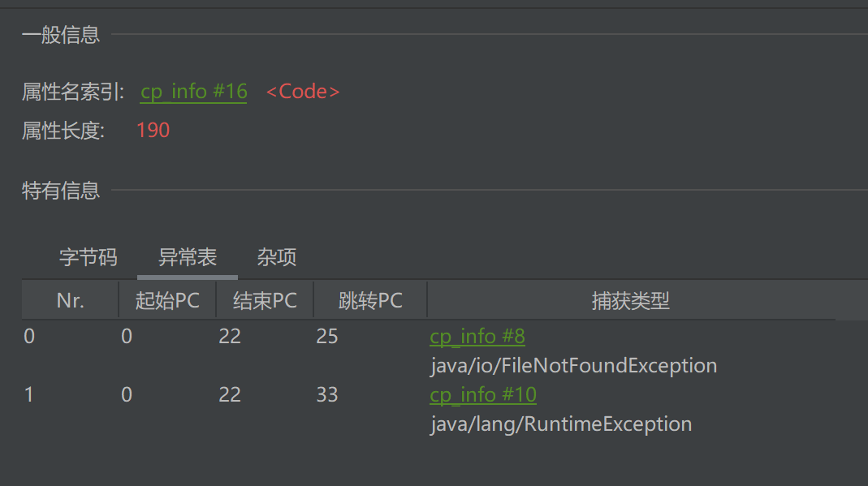The height and width of the screenshot is (486, 868).
Task: Click the java/io/FileNotFoundException text
Action: click(x=573, y=365)
